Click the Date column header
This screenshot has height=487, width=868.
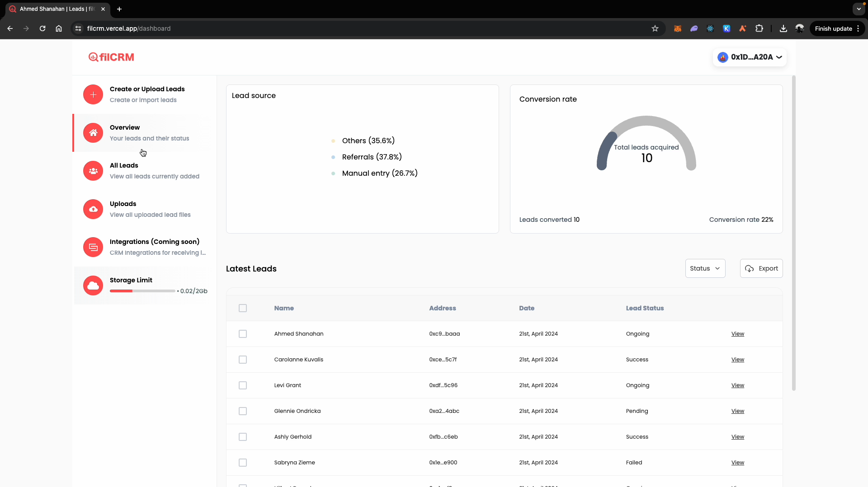pos(527,308)
